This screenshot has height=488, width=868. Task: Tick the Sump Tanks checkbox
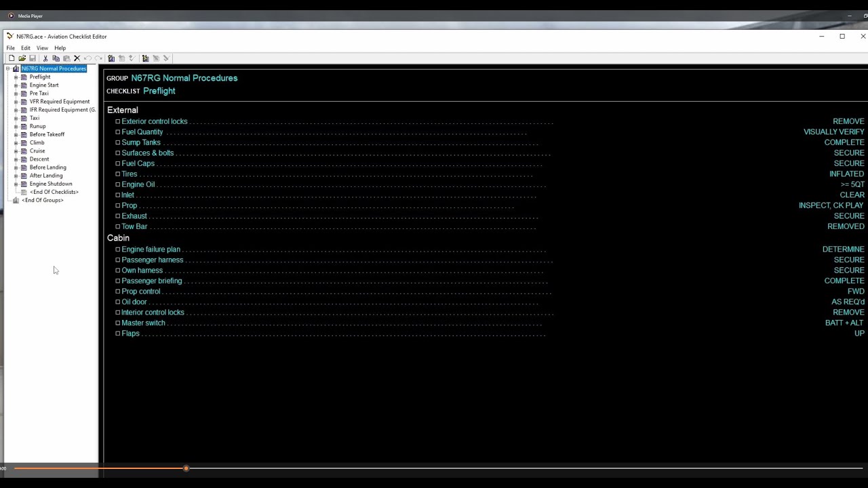(117, 142)
